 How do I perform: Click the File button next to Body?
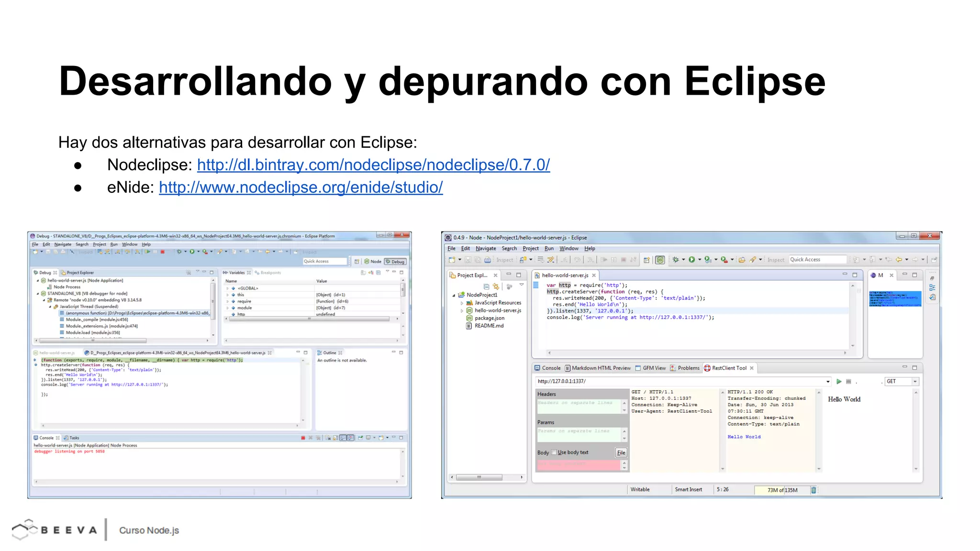pos(621,452)
